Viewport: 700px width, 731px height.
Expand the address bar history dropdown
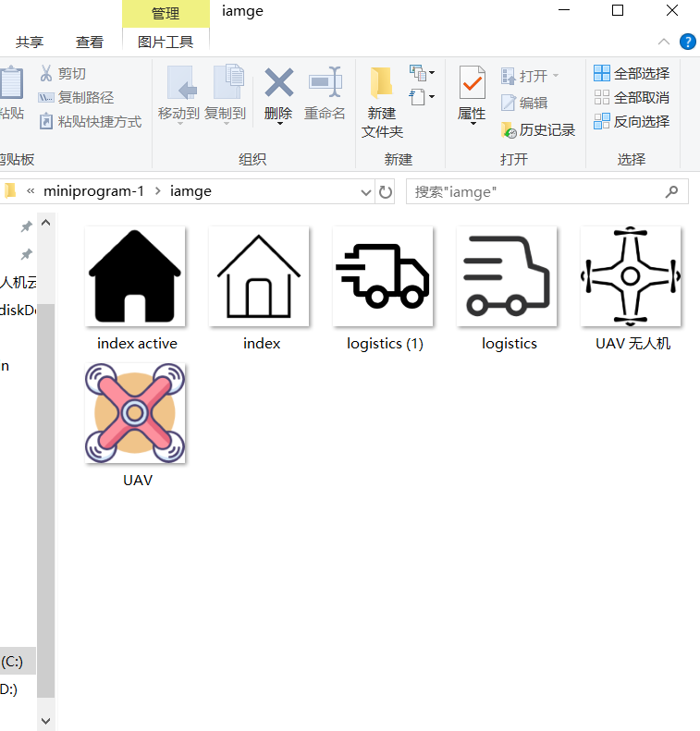point(366,192)
